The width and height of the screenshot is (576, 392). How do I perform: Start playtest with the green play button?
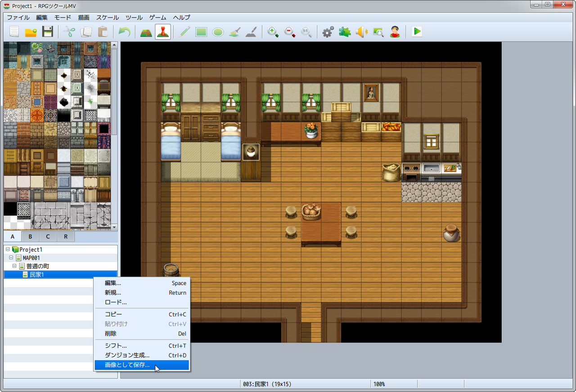point(417,32)
